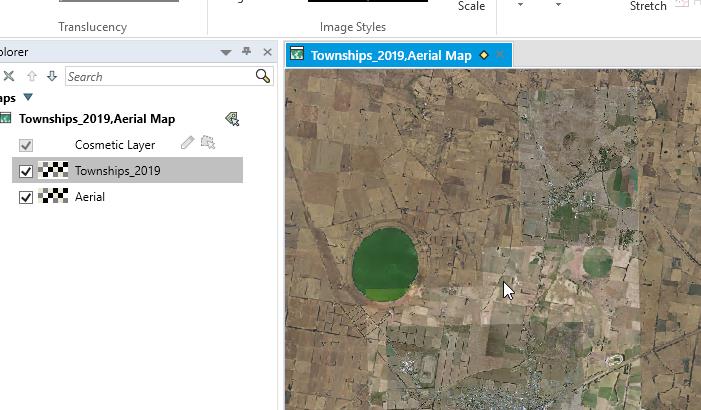Click the map window icon on the tab
Screen dimensions: 701x410
(297, 54)
